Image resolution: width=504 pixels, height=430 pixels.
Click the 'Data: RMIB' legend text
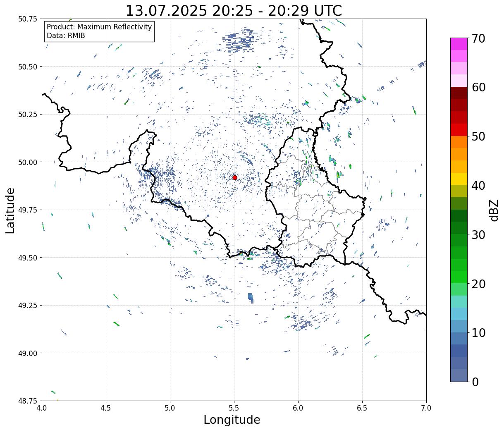point(66,36)
